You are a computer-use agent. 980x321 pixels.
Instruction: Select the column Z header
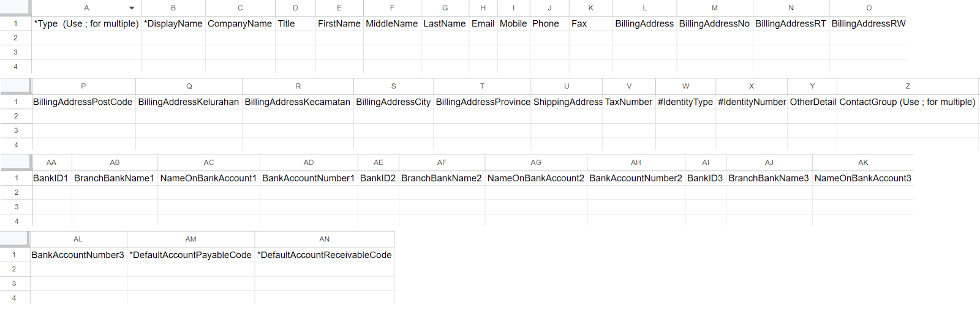tap(907, 86)
